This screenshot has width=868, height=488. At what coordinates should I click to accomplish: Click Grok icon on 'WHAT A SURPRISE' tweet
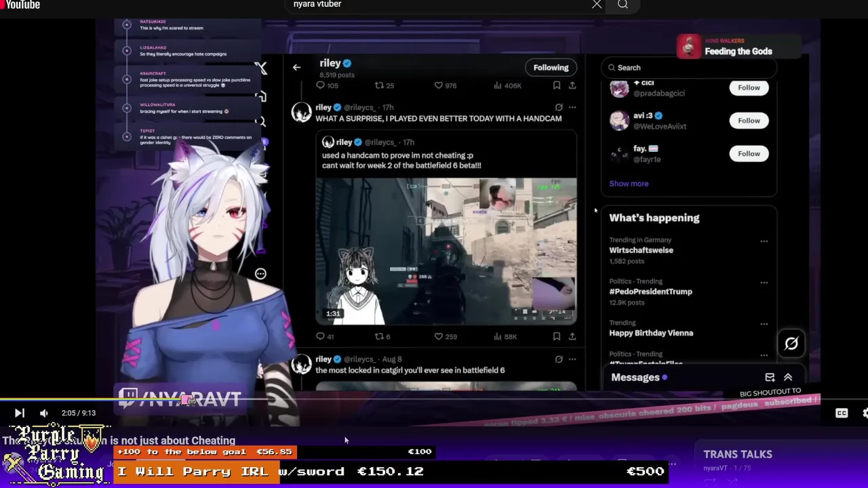(x=559, y=107)
